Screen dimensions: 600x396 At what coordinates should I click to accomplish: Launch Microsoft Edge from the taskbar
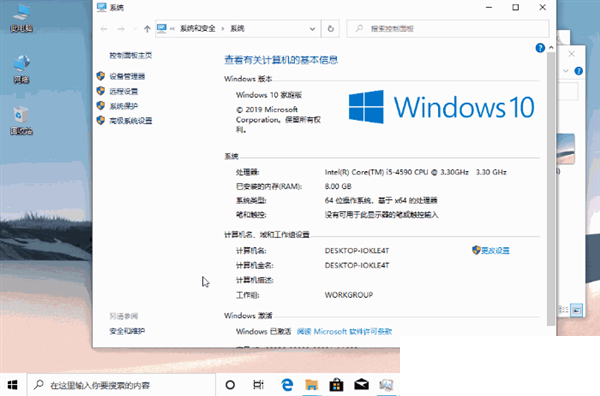(x=287, y=385)
